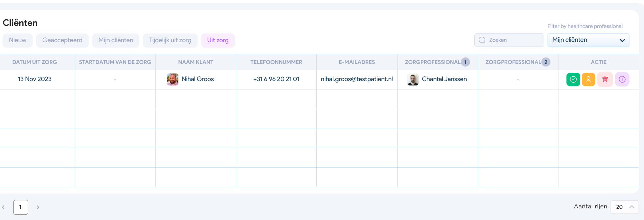644x220 pixels.
Task: Show the Tijdelijk uit zorg tab
Action: tap(170, 40)
